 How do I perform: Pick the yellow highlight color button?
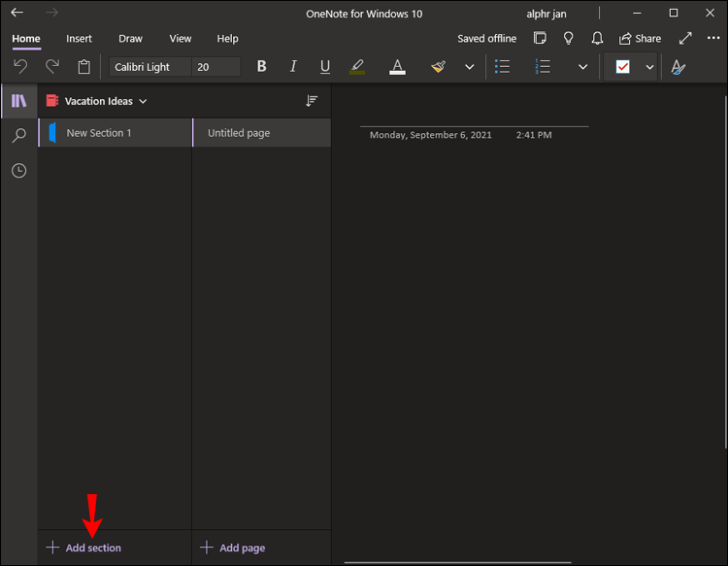356,67
